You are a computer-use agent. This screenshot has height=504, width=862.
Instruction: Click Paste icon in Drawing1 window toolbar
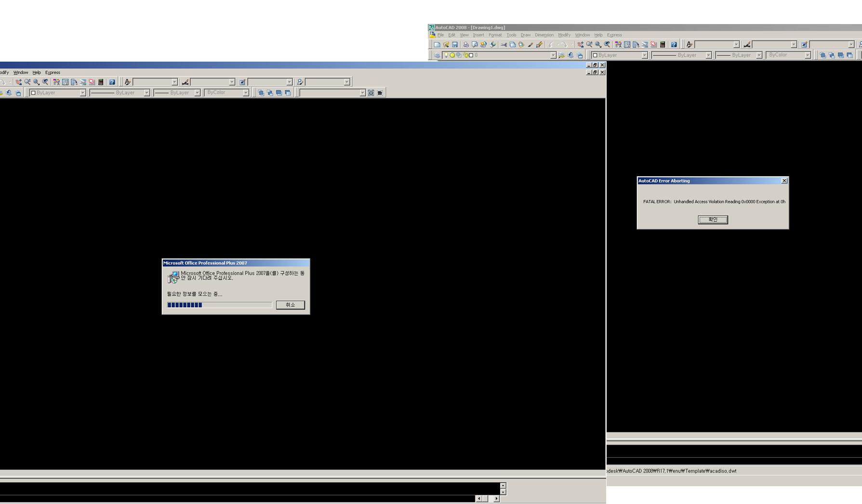pyautogui.click(x=521, y=45)
